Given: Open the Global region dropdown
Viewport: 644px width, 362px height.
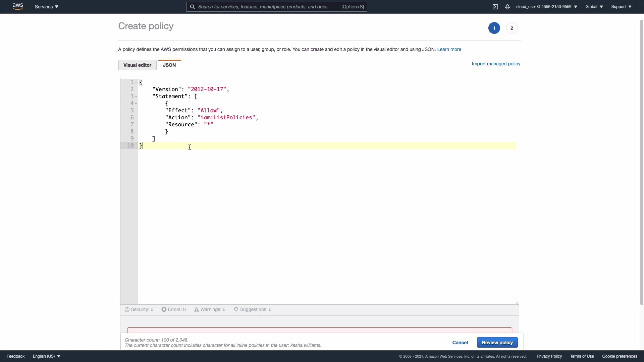Looking at the screenshot, I should click(x=594, y=7).
